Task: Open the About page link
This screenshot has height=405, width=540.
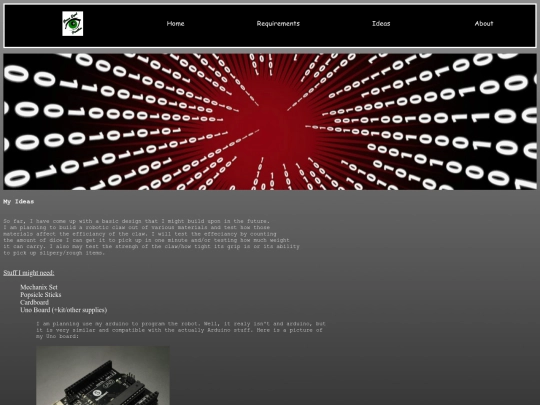Action: [x=484, y=24]
